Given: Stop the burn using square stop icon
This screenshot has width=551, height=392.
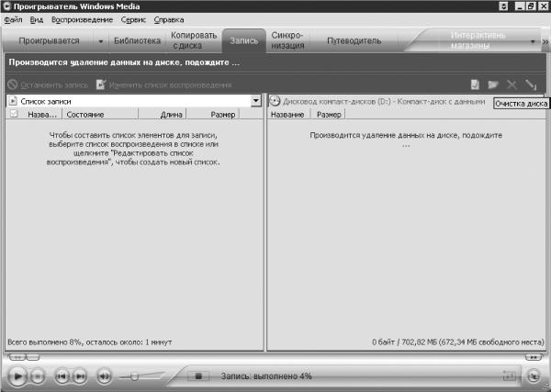Looking at the screenshot, I should click(198, 376).
